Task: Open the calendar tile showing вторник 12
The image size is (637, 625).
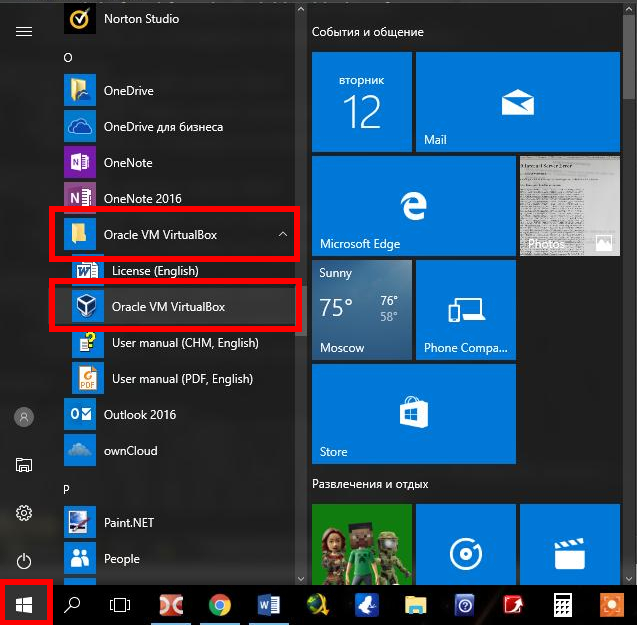Action: pyautogui.click(x=362, y=102)
